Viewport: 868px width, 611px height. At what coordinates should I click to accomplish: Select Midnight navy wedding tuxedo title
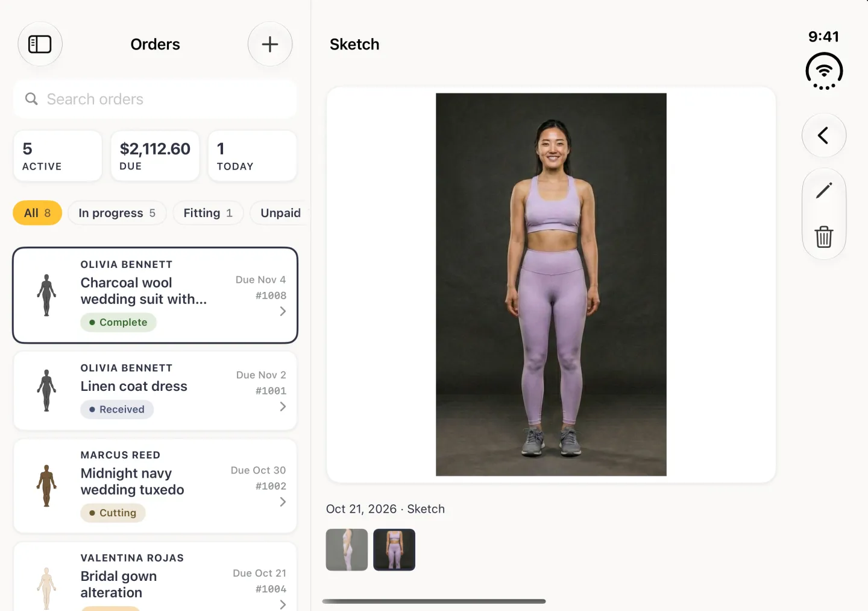[x=133, y=481]
